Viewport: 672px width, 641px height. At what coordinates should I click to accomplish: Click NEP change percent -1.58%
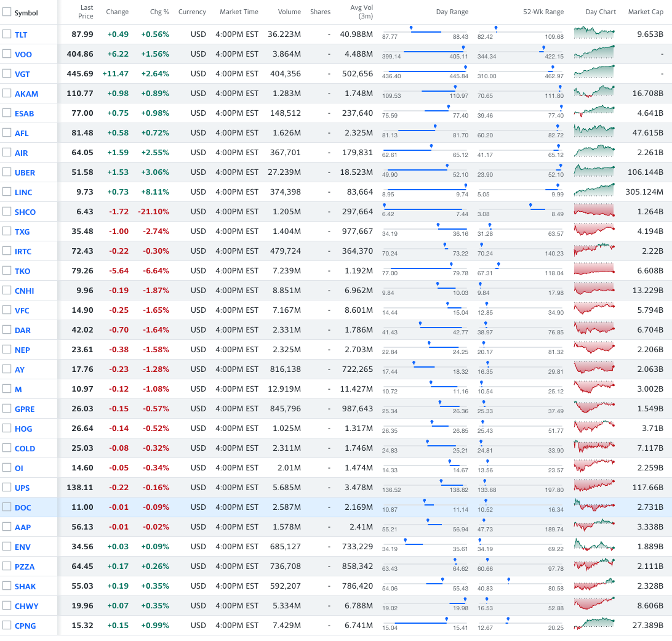click(156, 350)
